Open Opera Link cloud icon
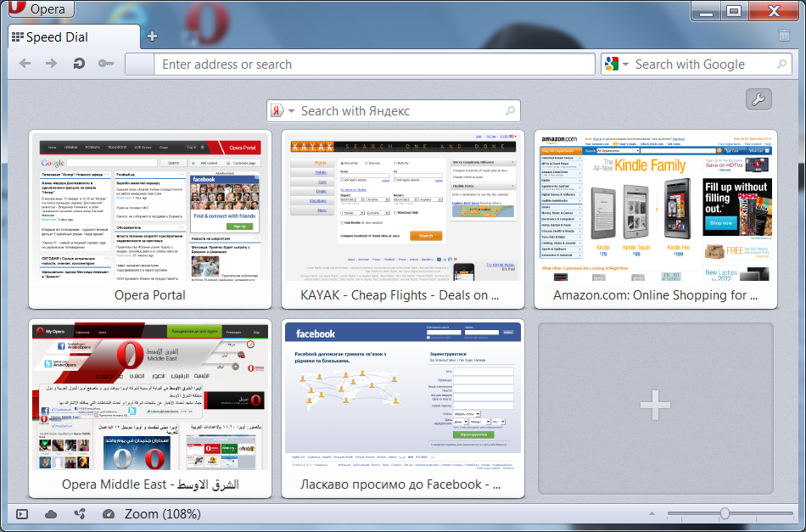The image size is (806, 532). point(51,514)
